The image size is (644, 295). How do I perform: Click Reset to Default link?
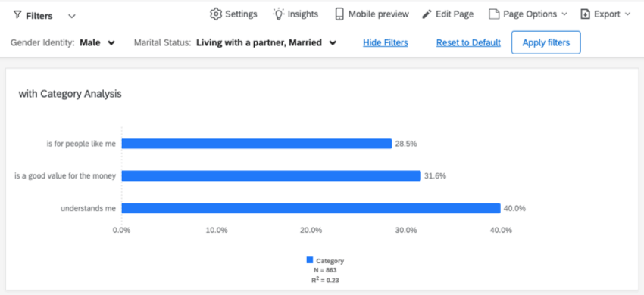point(468,42)
